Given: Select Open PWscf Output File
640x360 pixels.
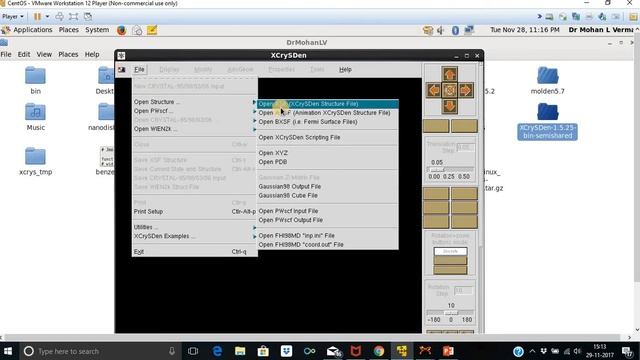Looking at the screenshot, I should click(328, 220).
